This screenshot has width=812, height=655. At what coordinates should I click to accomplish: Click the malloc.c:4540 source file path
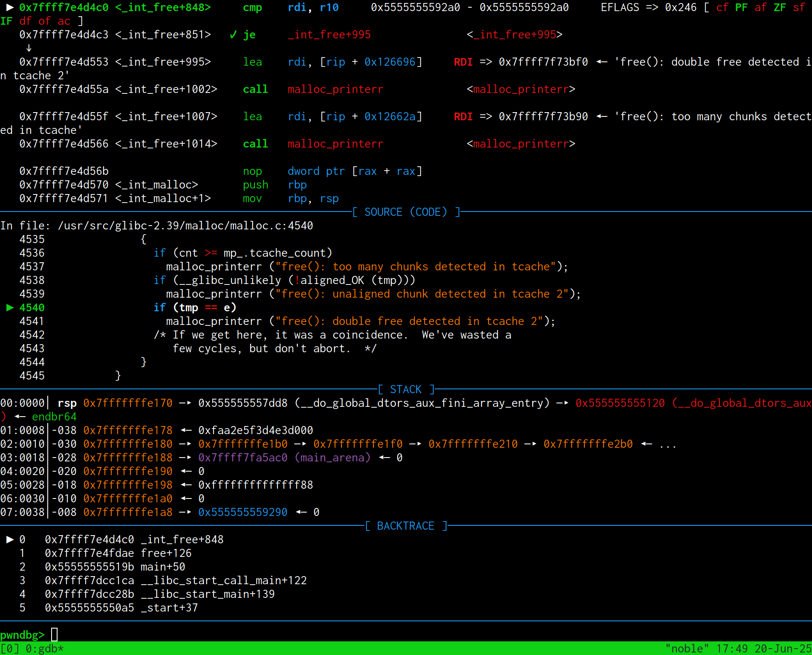[x=185, y=226]
